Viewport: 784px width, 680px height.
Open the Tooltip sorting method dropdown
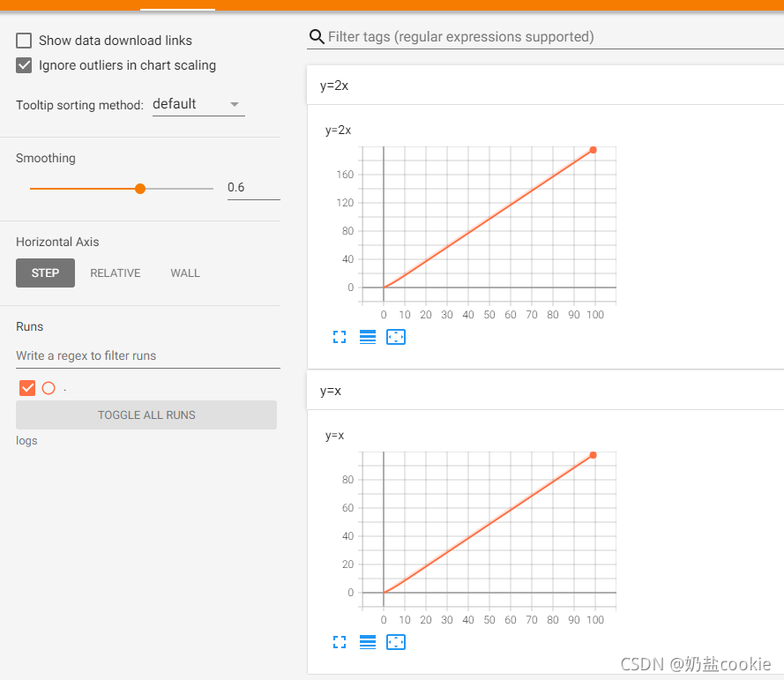pyautogui.click(x=198, y=104)
